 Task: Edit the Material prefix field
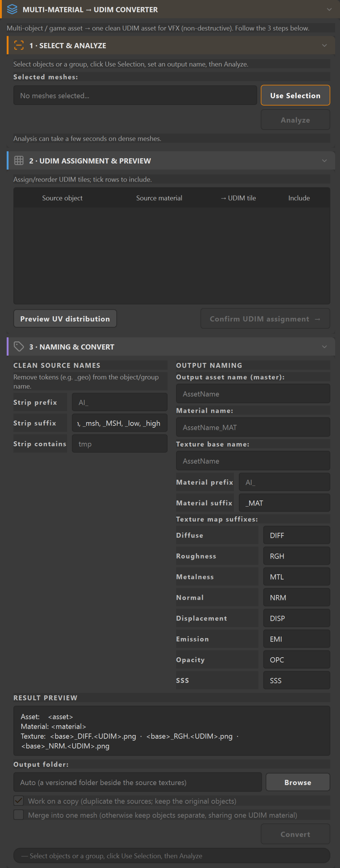coord(284,482)
